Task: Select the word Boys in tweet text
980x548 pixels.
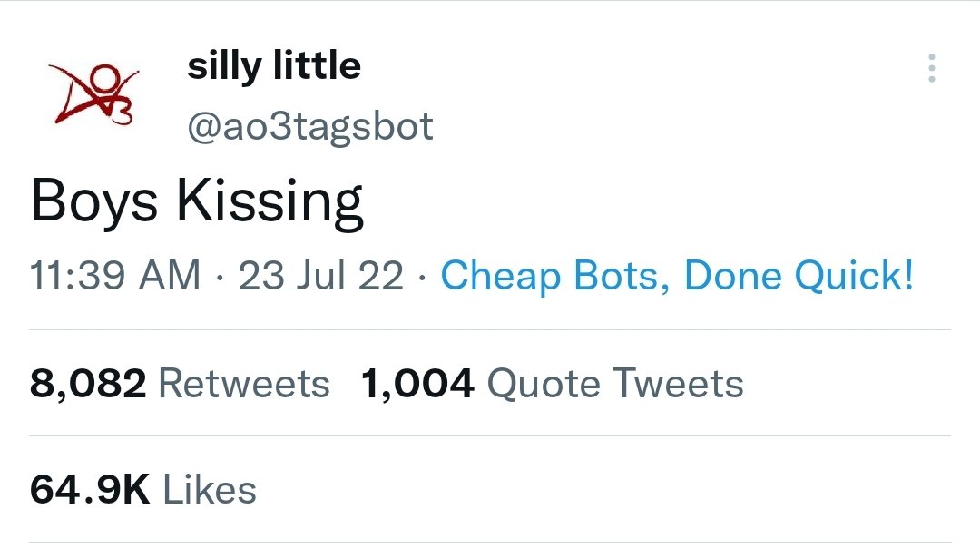Action: pos(93,201)
